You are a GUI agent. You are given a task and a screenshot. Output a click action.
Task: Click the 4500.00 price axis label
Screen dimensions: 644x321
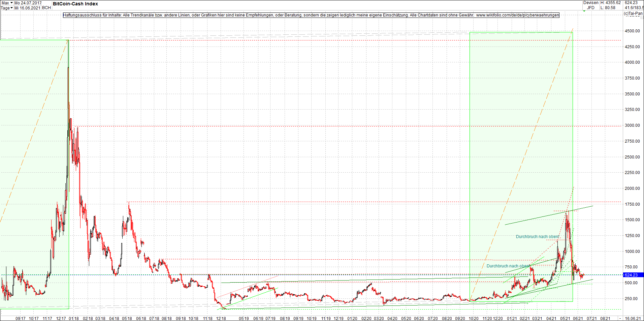point(632,31)
